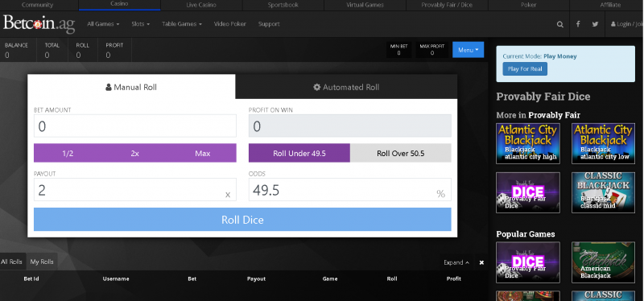Open Provably Fair / Dice top tab

tap(447, 5)
